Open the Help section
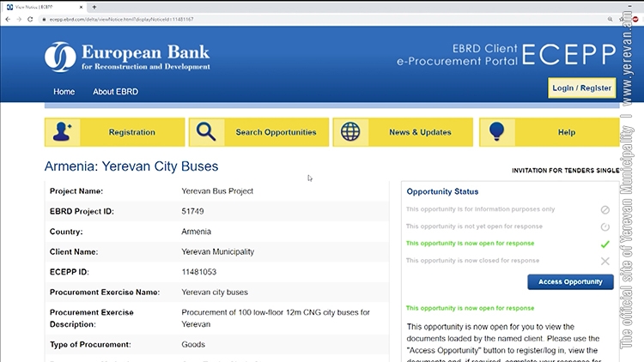This screenshot has width=644, height=362. [x=550, y=132]
